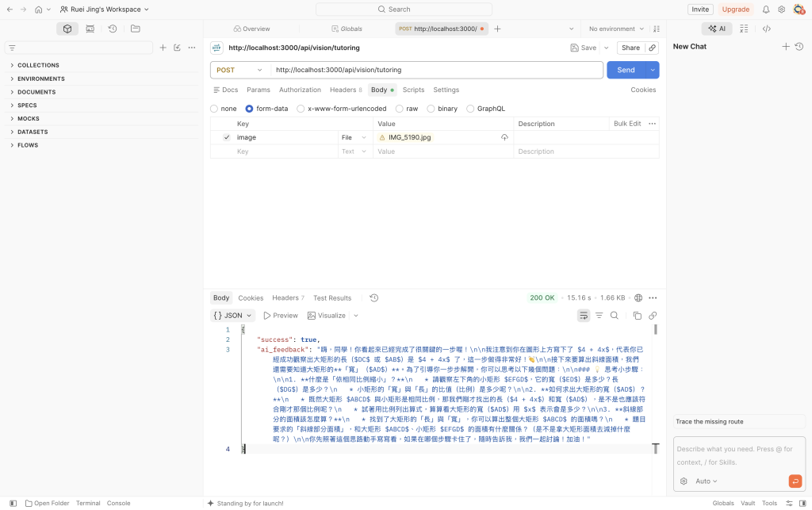Switch to the Params tab

coord(259,90)
